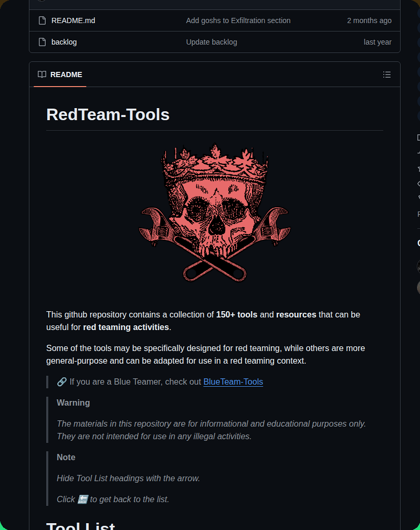Click the Note label
The image size is (420, 530).
66,458
